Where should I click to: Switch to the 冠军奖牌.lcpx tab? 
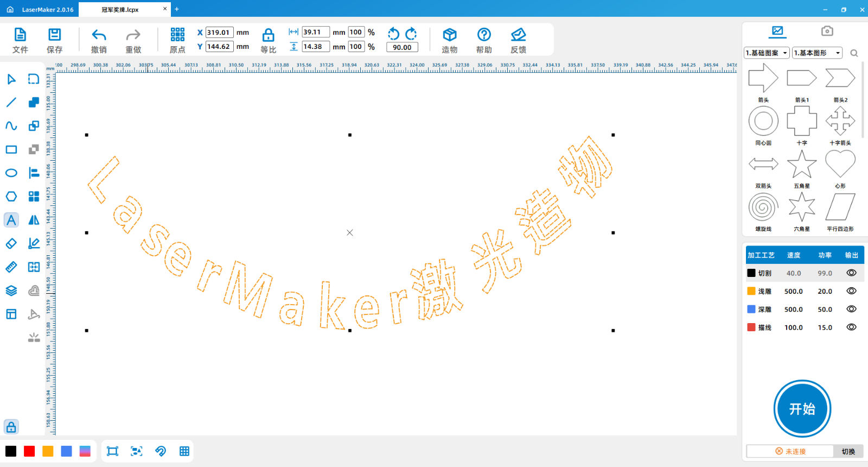tap(120, 10)
